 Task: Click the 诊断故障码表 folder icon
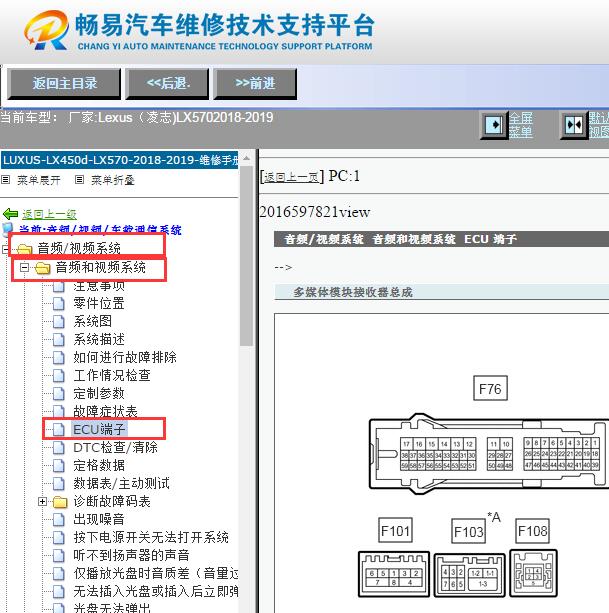[60, 502]
